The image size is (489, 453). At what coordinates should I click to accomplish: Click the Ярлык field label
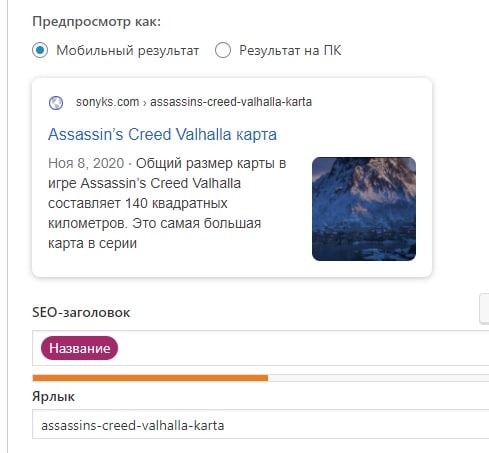click(53, 397)
